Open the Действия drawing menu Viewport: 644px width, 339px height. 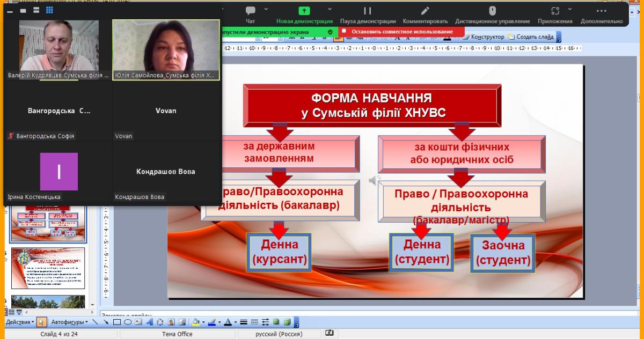19,322
